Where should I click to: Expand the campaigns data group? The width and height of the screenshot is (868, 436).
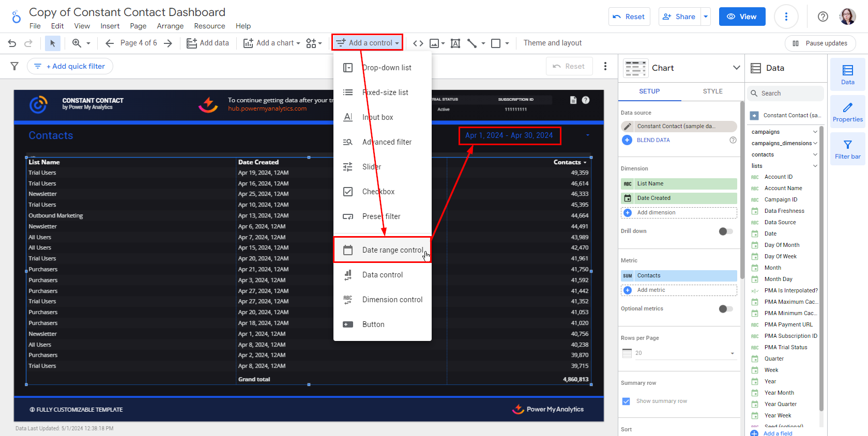tap(815, 132)
